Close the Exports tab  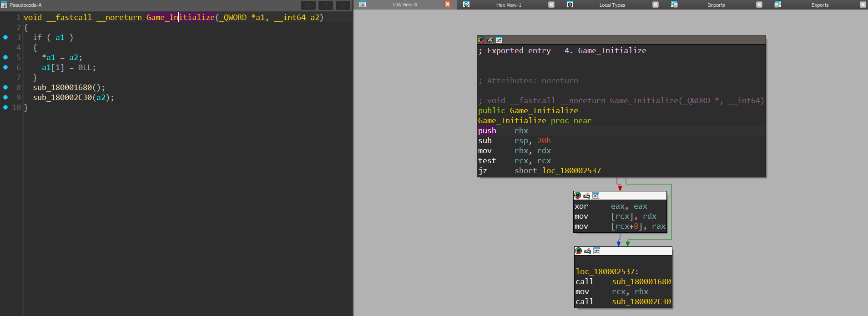click(863, 5)
